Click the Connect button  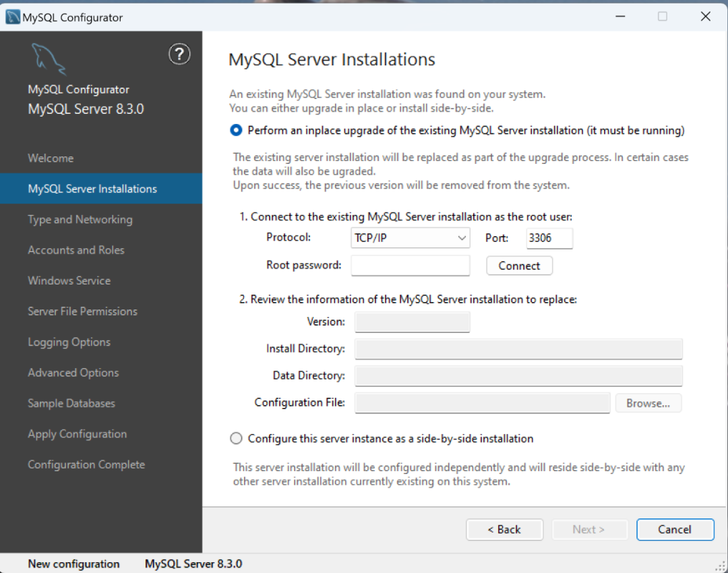pyautogui.click(x=519, y=266)
